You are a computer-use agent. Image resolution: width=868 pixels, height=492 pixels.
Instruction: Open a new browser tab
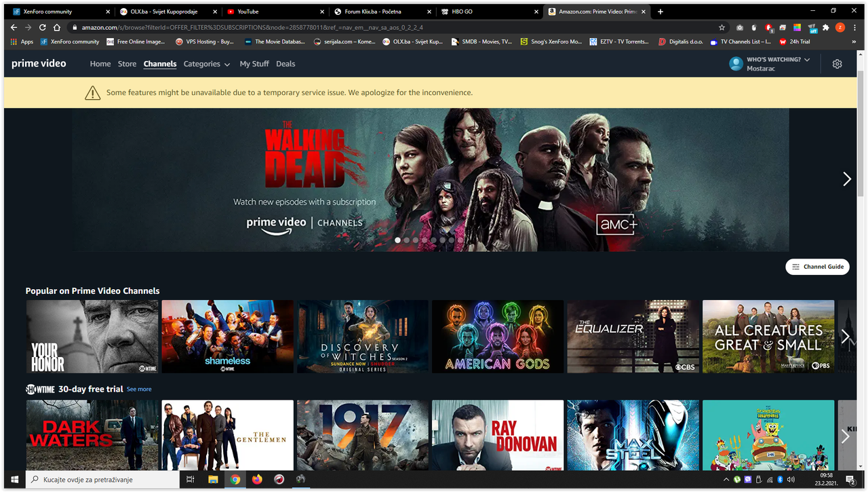click(660, 12)
